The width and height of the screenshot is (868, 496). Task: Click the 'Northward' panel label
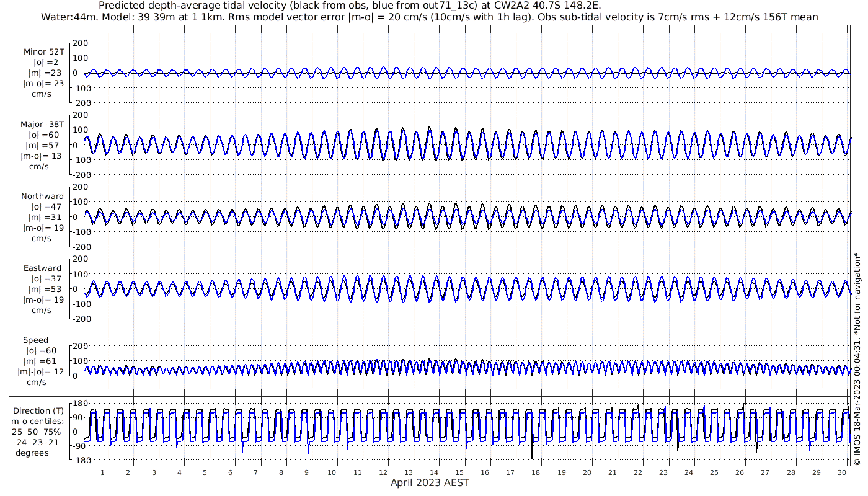[43, 197]
